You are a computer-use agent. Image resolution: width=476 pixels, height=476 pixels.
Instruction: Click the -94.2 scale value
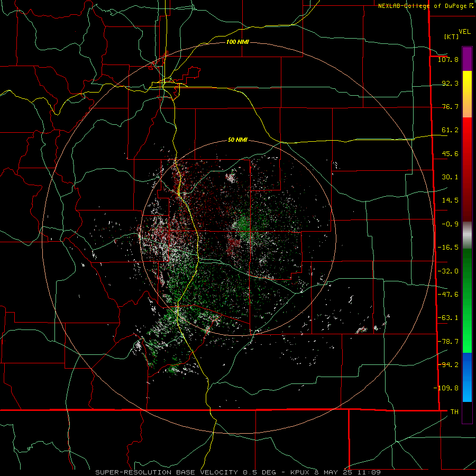(448, 365)
